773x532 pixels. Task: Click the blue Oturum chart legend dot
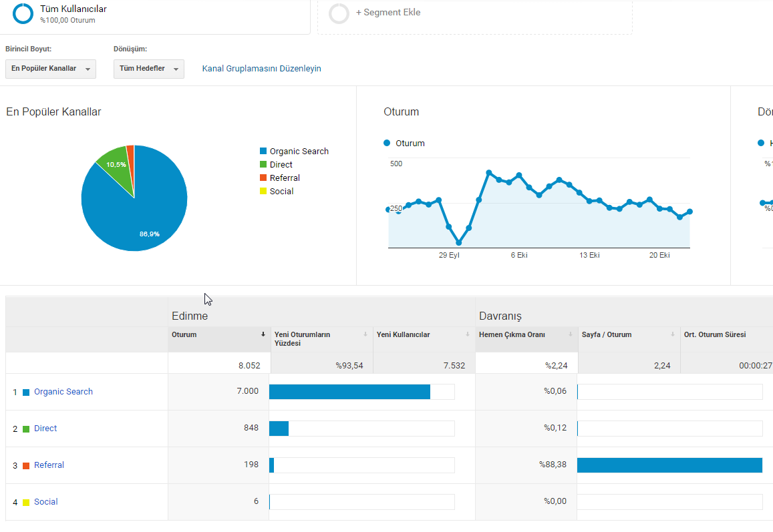[x=387, y=144]
